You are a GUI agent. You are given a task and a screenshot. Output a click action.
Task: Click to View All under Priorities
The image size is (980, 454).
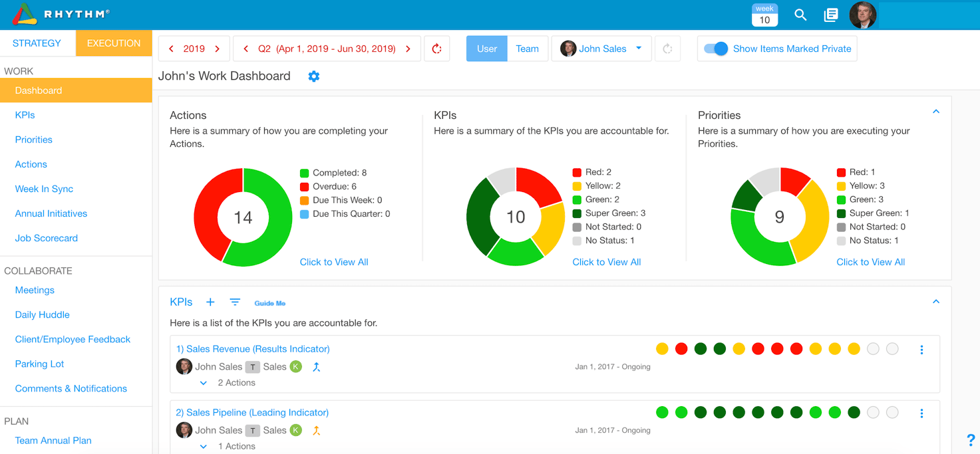870,262
